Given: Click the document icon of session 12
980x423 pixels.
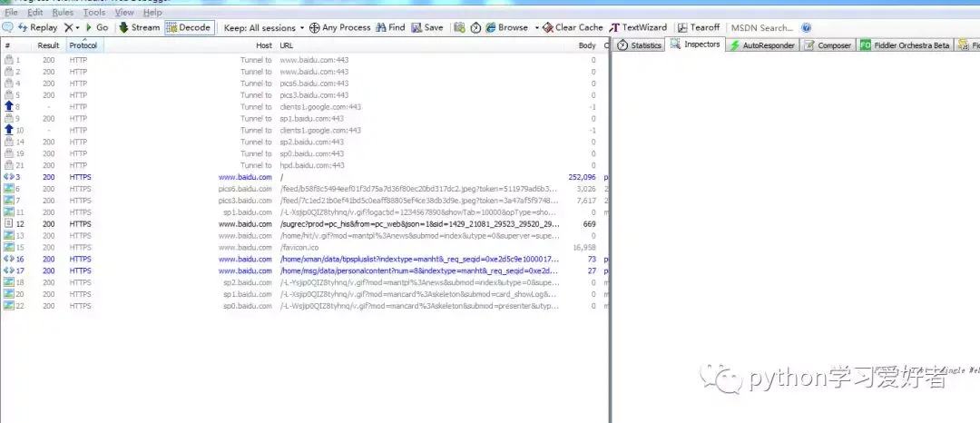Looking at the screenshot, I should pyautogui.click(x=9, y=223).
